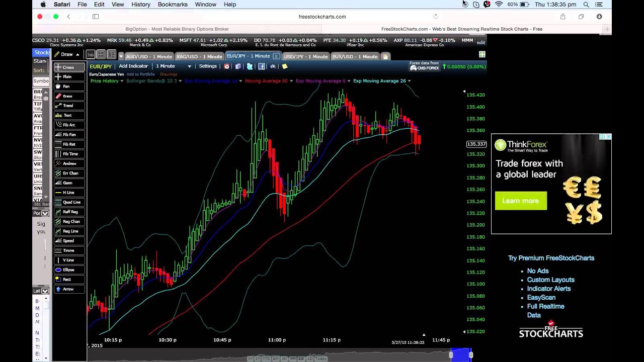The height and width of the screenshot is (362, 644).
Task: Click Add Indicator button
Action: click(133, 66)
